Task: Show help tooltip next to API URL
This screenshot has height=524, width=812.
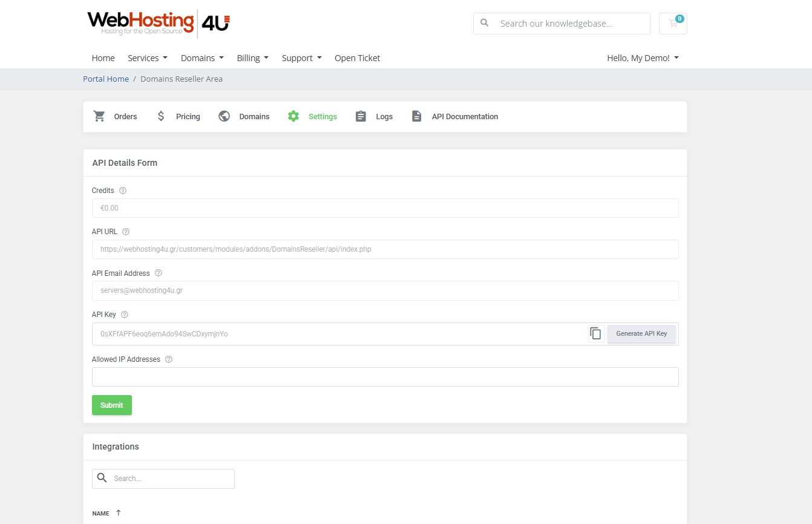Action: click(x=126, y=232)
